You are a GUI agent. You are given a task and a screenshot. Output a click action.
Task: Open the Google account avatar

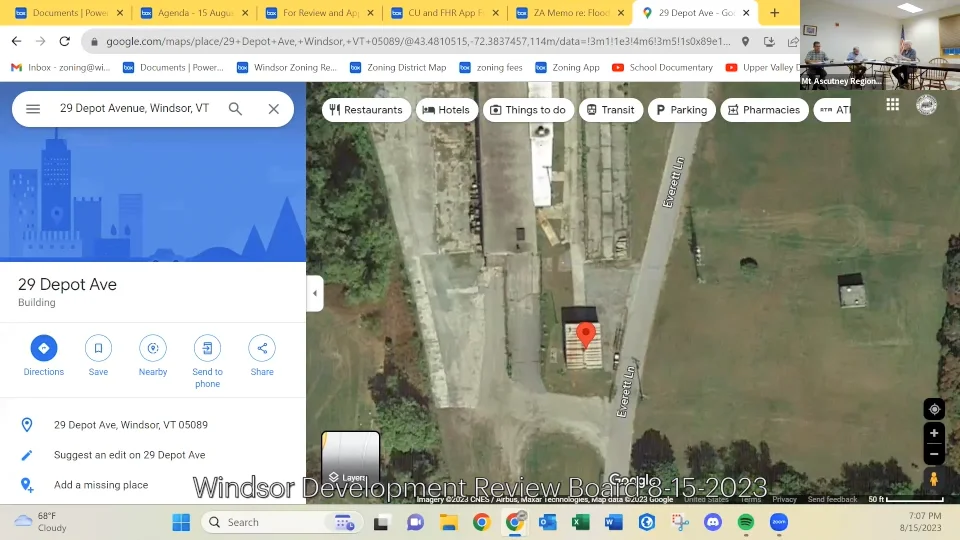click(926, 105)
